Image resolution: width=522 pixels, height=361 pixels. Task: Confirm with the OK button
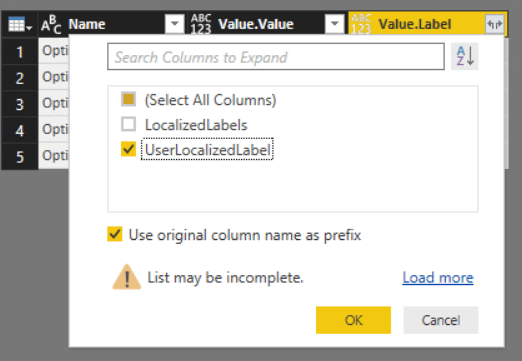pos(353,320)
